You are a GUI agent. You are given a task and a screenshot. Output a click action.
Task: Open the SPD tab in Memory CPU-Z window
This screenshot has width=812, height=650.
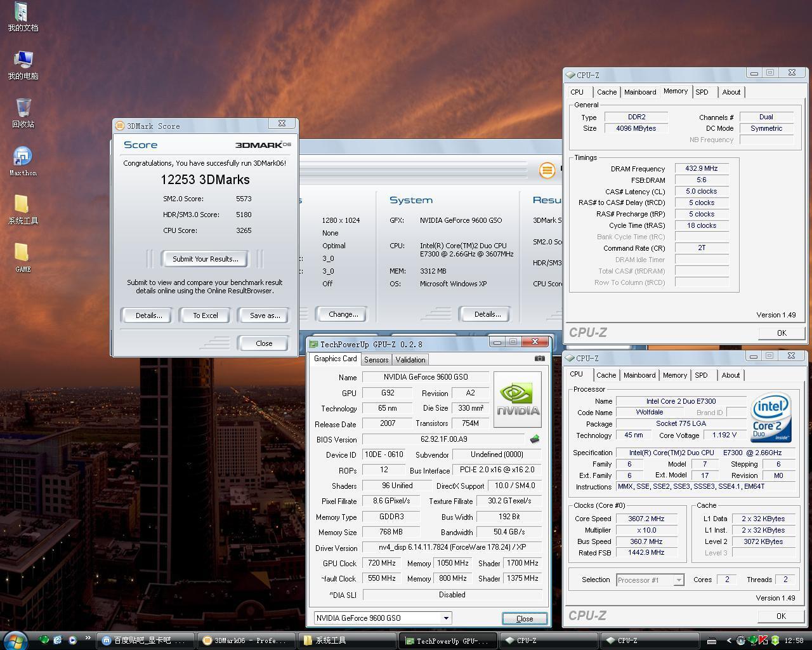702,92
